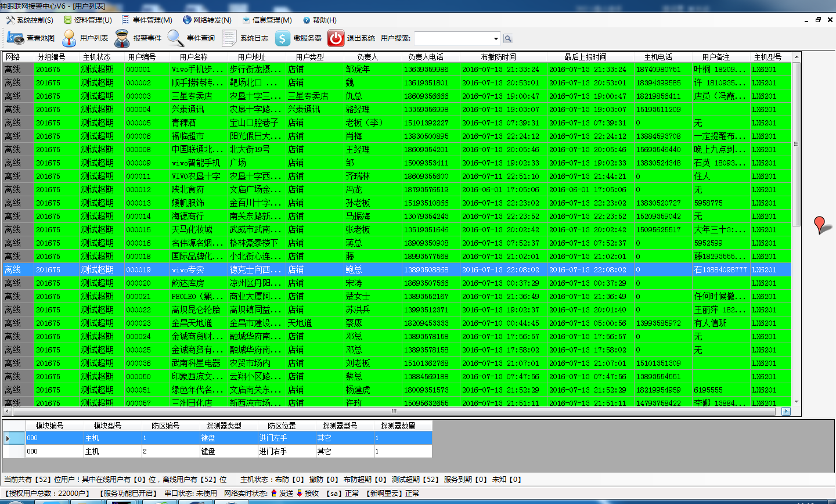
Task: Open the 事件查询 event search magnifier icon
Action: (175, 38)
